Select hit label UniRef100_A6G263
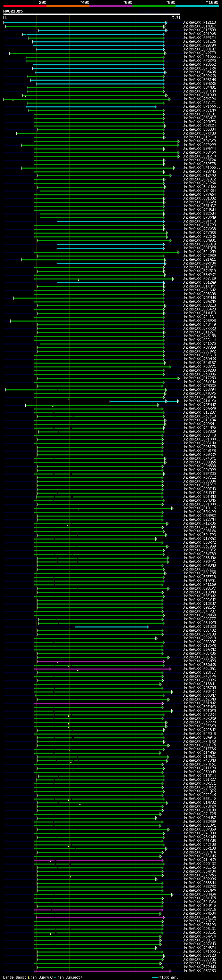This screenshot has height=980, width=222. (199, 971)
